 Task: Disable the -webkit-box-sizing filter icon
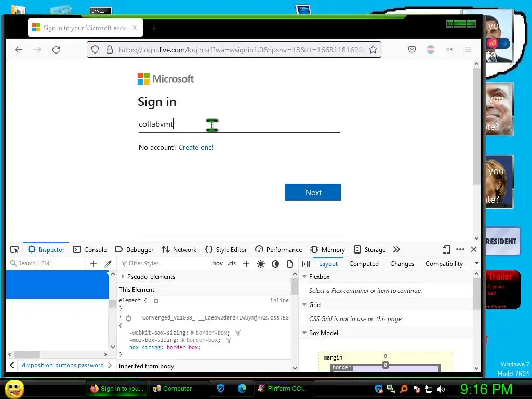tap(238, 333)
